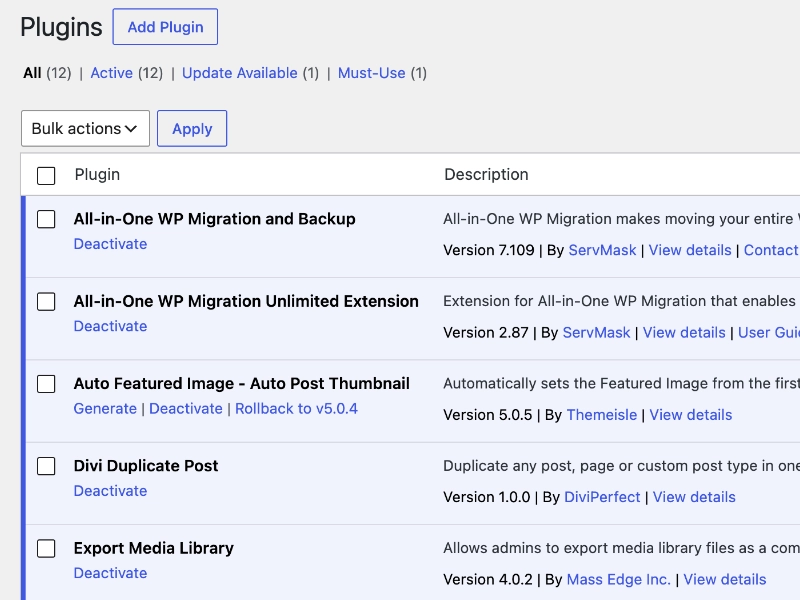The width and height of the screenshot is (800, 600).
Task: Click Generate under Auto Featured Image
Action: tap(105, 409)
